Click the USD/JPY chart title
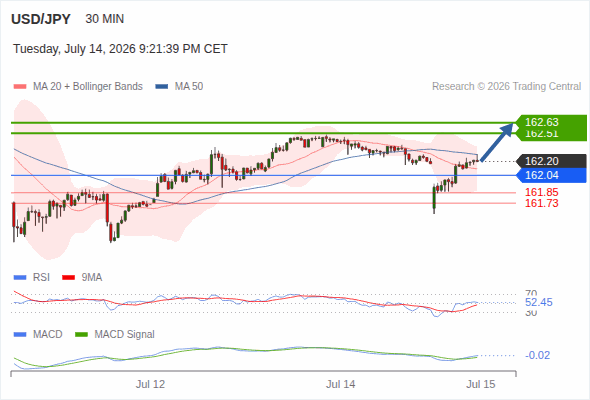This screenshot has width=590, height=400. click(x=41, y=19)
